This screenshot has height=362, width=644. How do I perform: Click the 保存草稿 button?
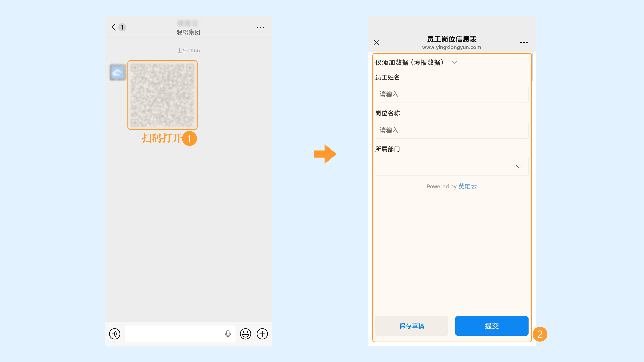(x=412, y=326)
